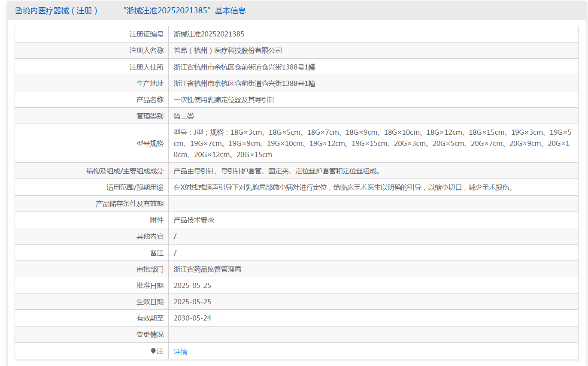Select the 型号：J型 specification text
The width and height of the screenshot is (588, 366).
click(373, 143)
